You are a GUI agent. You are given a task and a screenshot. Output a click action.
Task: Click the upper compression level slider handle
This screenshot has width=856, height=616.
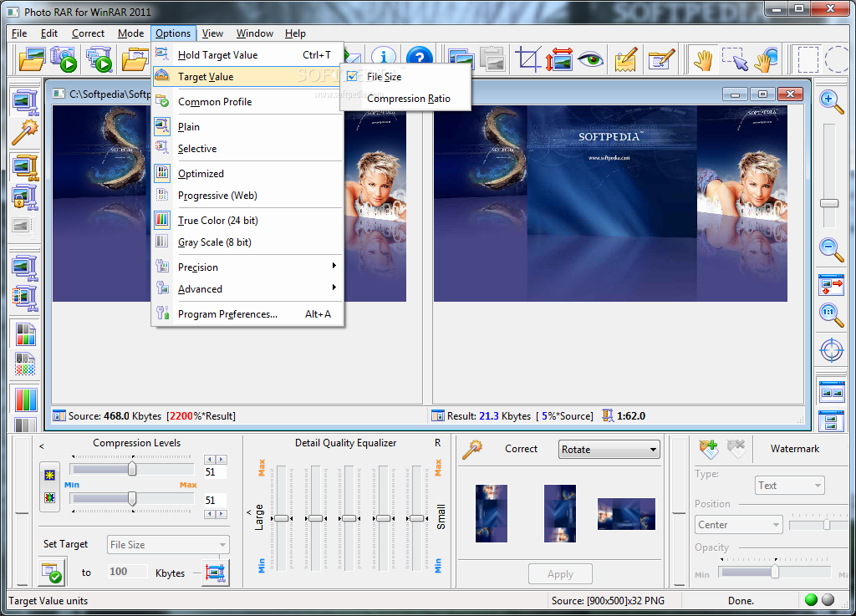[132, 469]
